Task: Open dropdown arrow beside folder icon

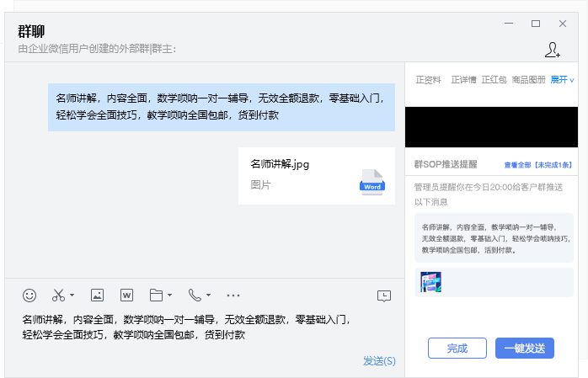Action: [x=170, y=295]
